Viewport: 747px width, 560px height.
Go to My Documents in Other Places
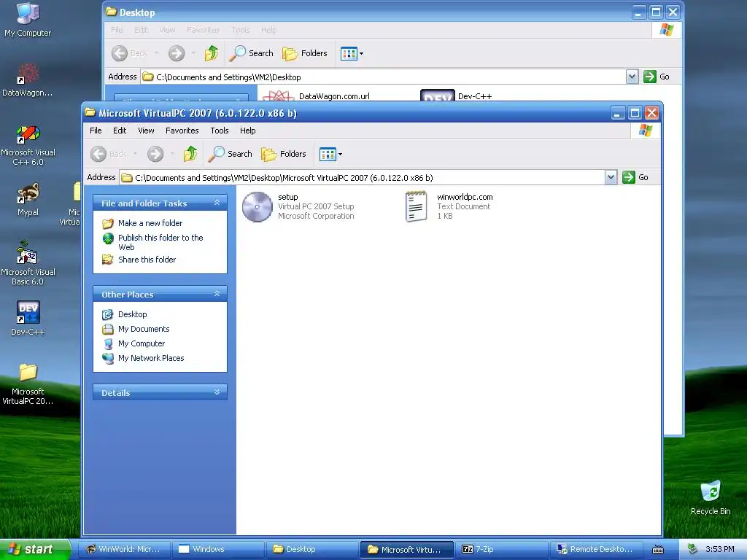click(x=144, y=329)
